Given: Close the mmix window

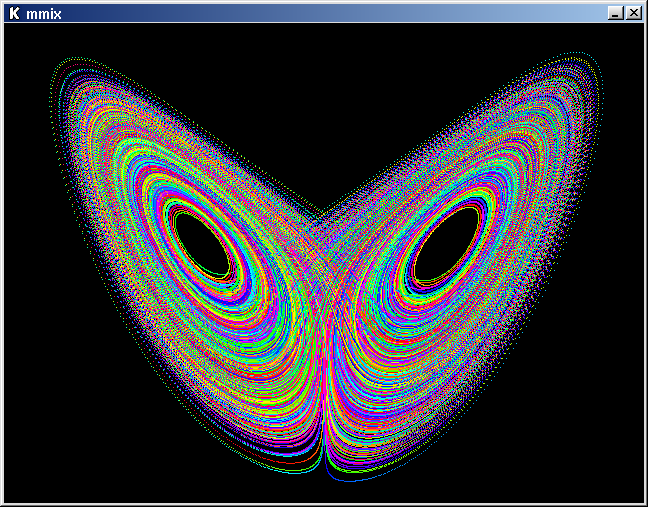Looking at the screenshot, I should (633, 13).
